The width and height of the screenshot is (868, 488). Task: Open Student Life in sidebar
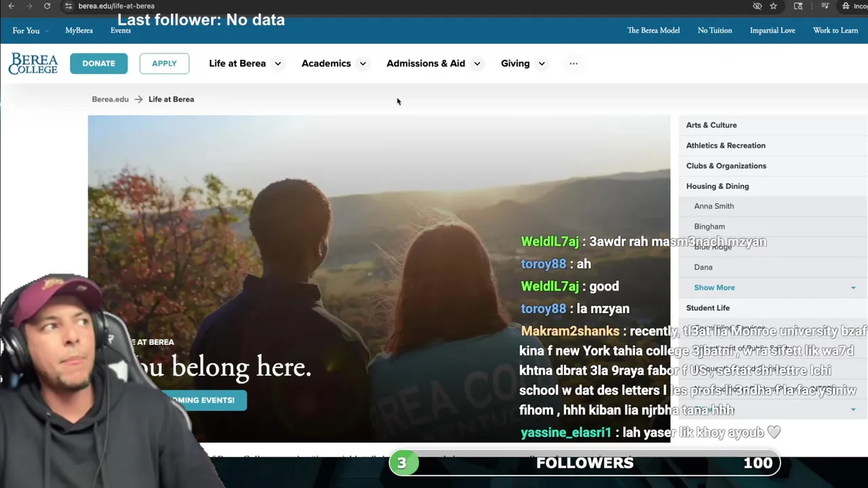click(x=708, y=308)
